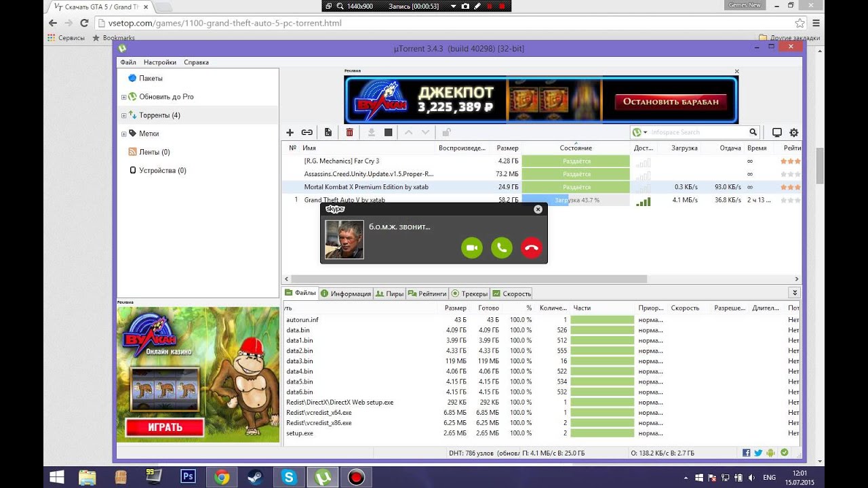Expand the Торренты (4) tree node
Viewport: 868px width, 488px height.
click(x=124, y=116)
